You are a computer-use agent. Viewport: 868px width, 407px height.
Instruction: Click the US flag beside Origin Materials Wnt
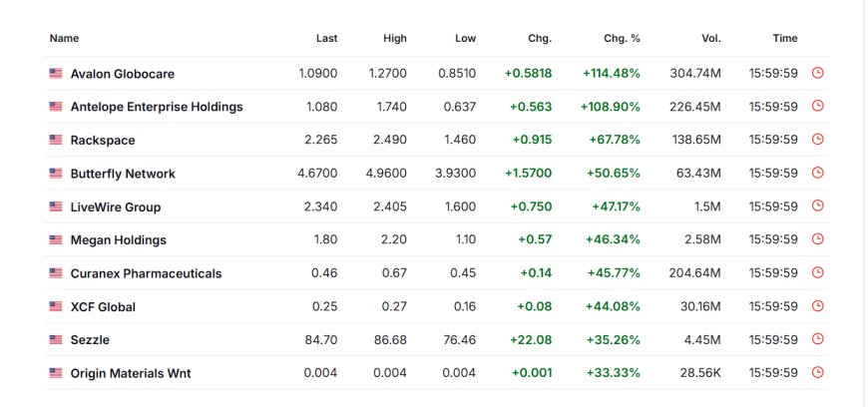point(55,373)
